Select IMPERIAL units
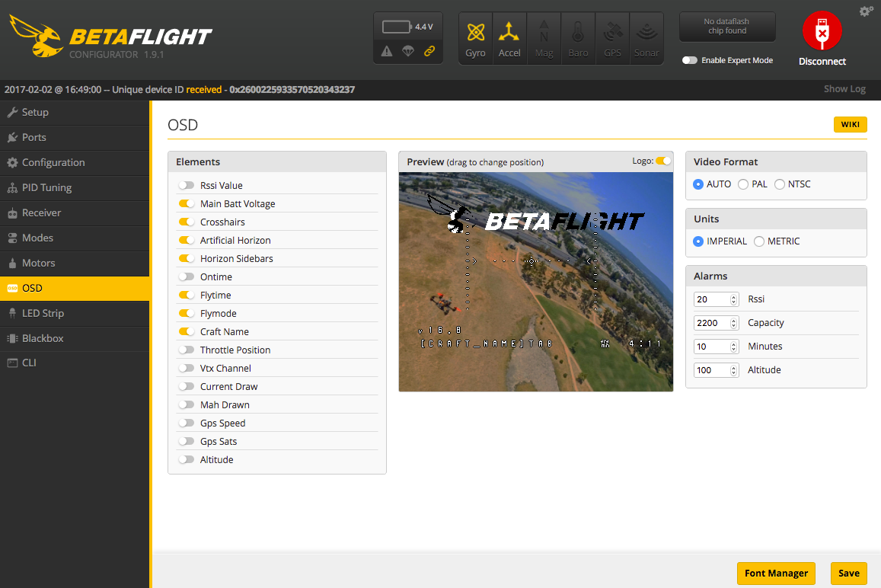Screen dimensions: 881x588 [x=698, y=241]
